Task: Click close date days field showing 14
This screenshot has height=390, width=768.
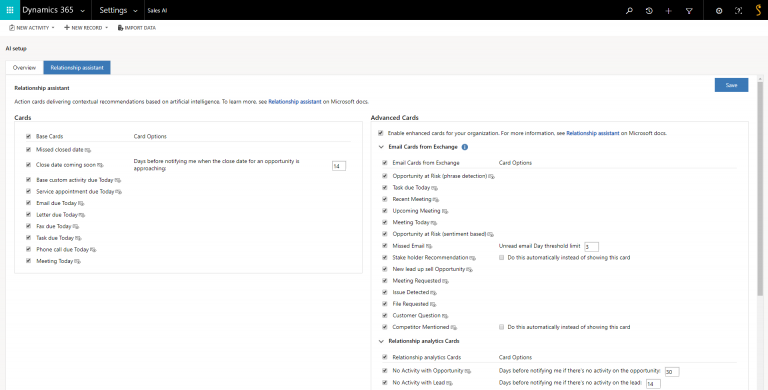Action: click(x=338, y=166)
